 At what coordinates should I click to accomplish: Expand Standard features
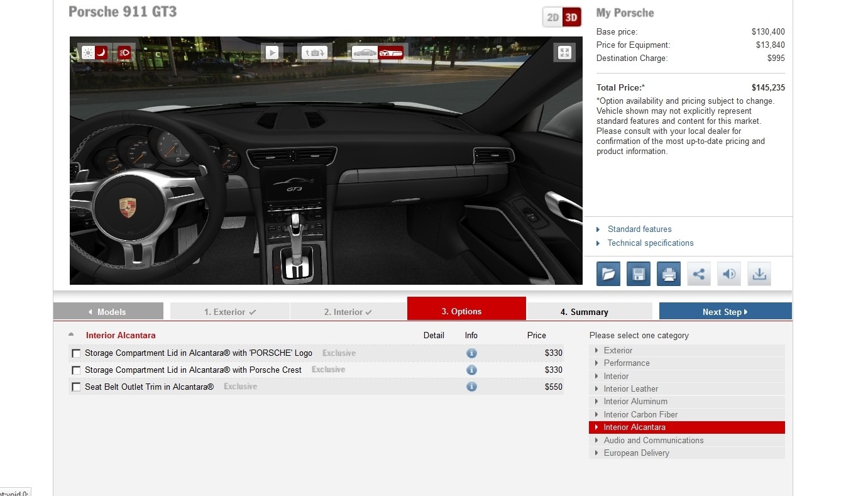click(639, 229)
